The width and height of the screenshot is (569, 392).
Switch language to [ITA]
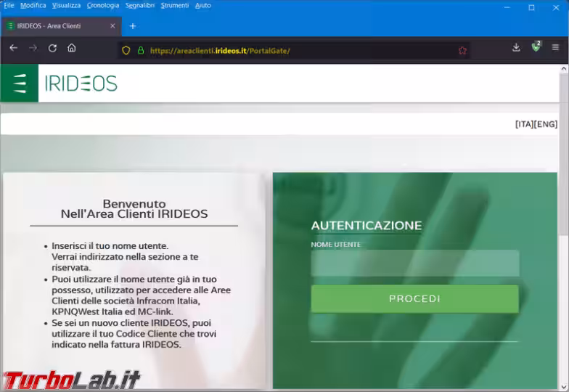click(x=524, y=124)
